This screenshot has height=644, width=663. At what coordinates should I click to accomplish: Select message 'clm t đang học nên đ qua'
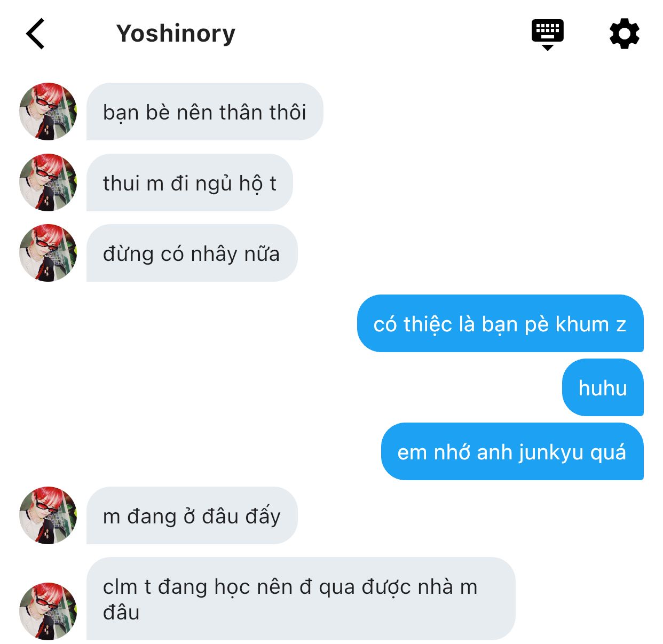[x=301, y=599]
